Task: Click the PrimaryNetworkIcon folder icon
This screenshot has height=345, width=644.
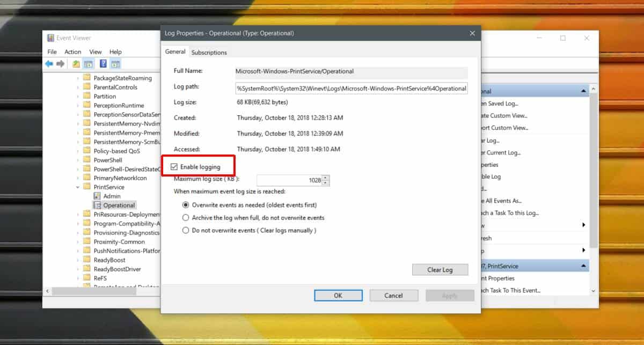Action: click(87, 178)
